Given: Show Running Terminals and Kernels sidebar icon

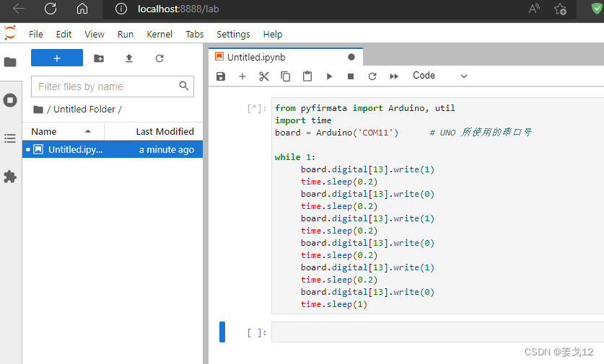Looking at the screenshot, I should pos(10,100).
